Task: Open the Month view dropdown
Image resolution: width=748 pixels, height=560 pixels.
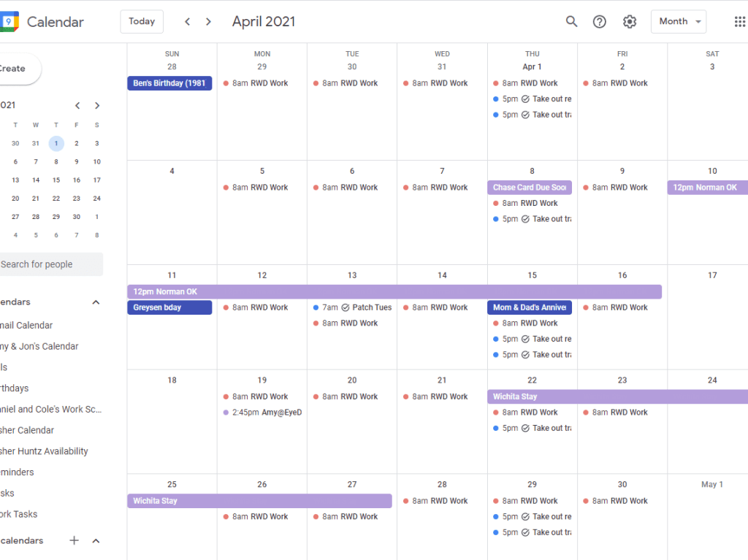Action: click(x=678, y=22)
